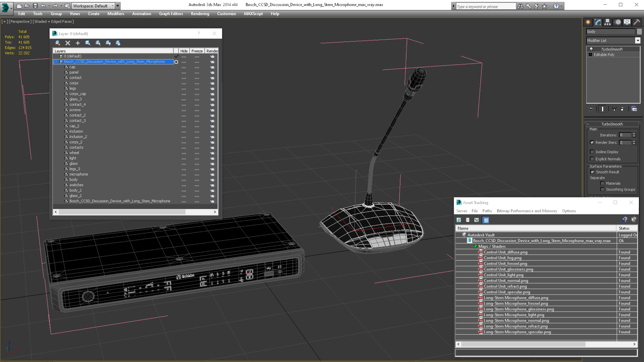Viewport: 644px width, 362px height.
Task: Click the Open File folder icon
Action: coord(27,6)
